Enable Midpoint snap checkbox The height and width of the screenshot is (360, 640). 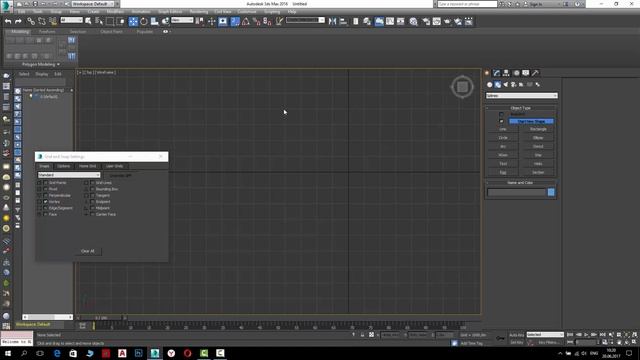tap(93, 208)
